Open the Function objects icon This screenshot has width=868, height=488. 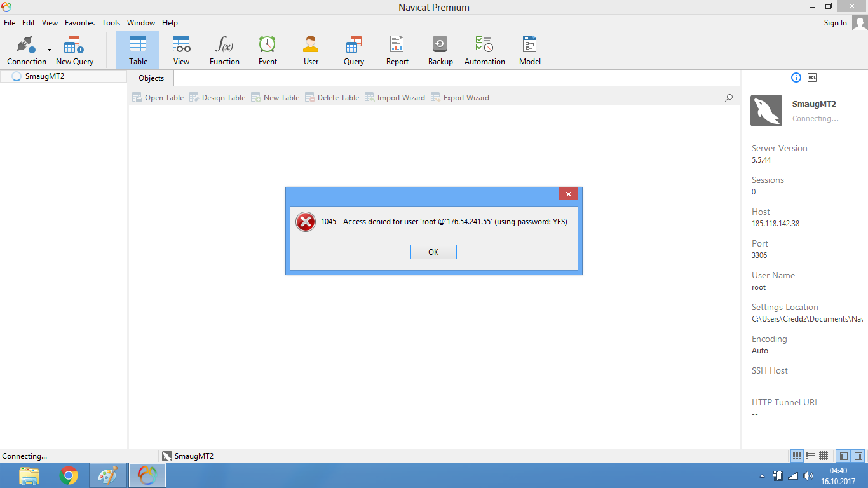[x=224, y=50]
